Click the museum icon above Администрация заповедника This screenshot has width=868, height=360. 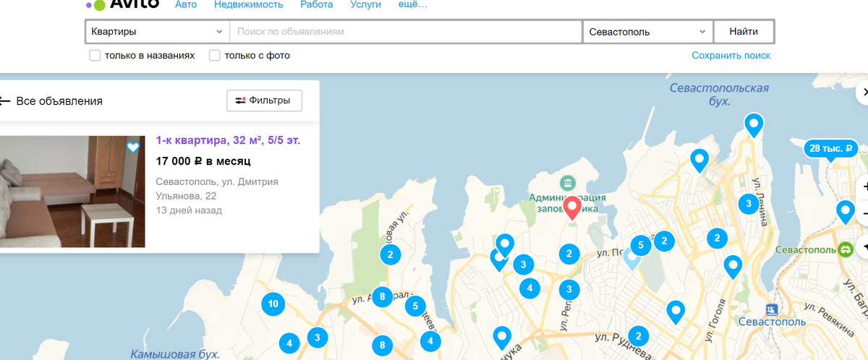click(568, 181)
